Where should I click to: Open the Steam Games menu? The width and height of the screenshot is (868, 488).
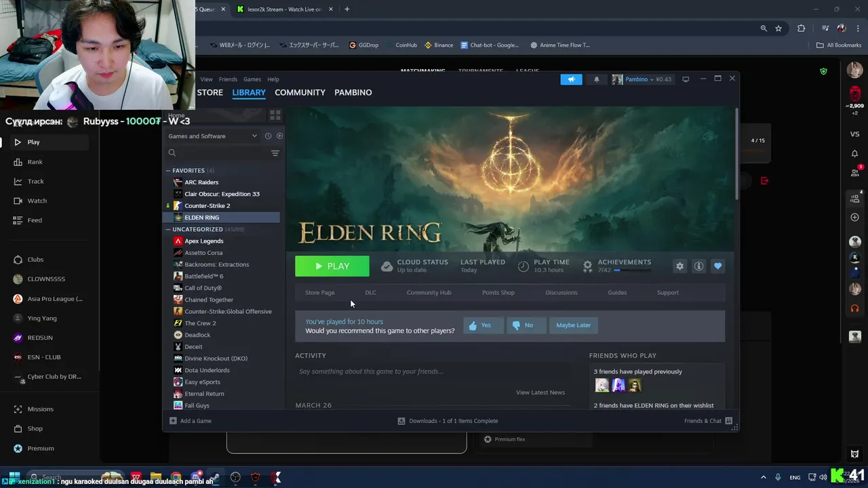point(252,79)
